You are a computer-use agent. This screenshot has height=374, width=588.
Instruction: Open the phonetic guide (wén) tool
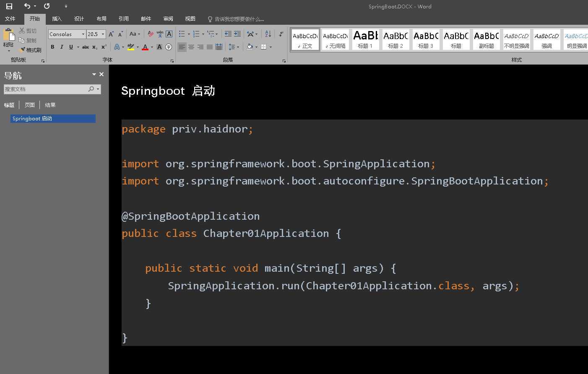point(160,34)
